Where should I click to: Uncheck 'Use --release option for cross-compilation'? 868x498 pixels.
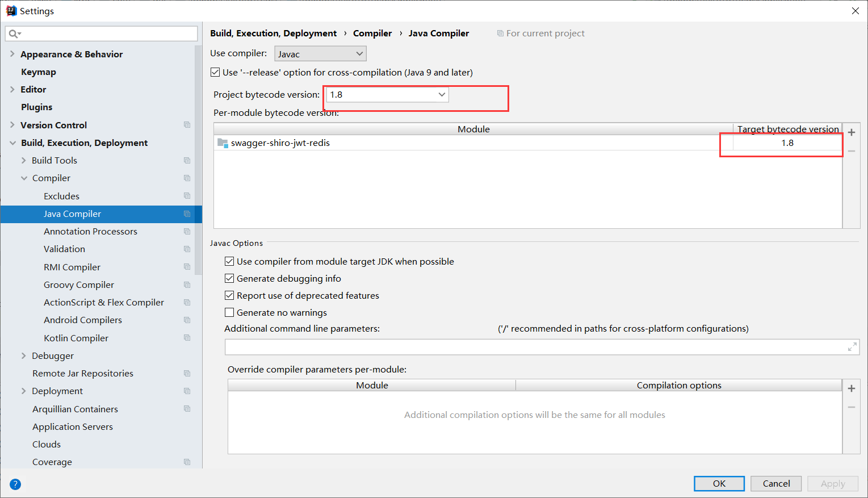tap(215, 72)
